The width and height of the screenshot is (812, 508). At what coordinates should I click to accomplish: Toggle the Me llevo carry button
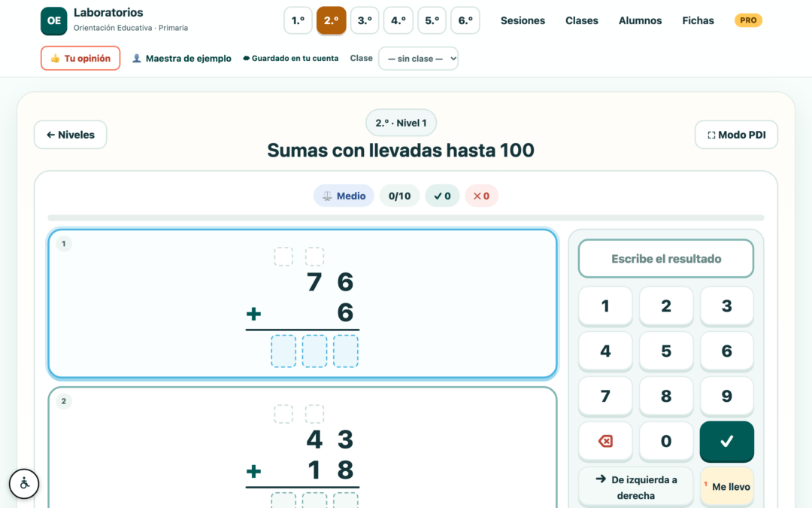pyautogui.click(x=726, y=487)
